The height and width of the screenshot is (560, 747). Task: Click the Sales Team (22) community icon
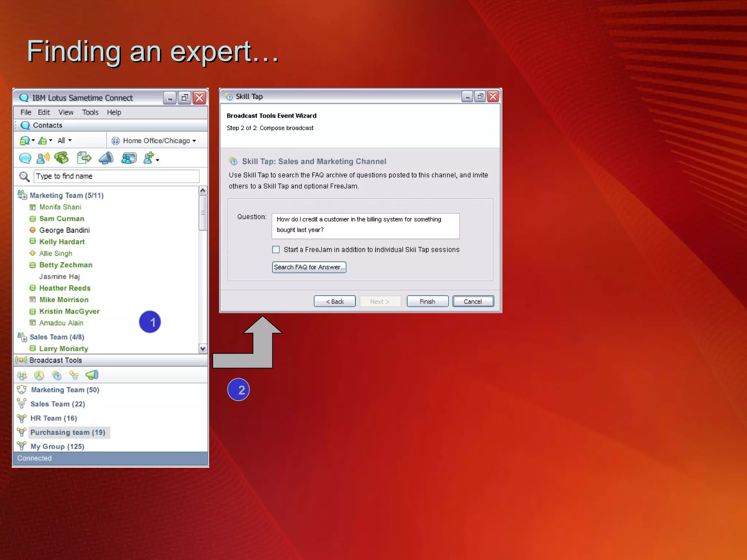[x=22, y=404]
